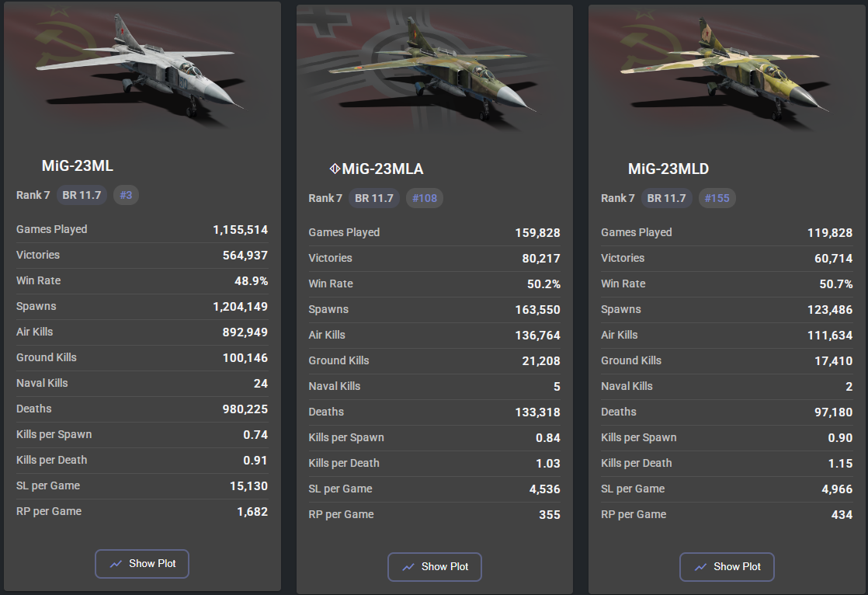Click the chart icon in MiG-23MLD Show Plot
Screen dimensions: 868x595
coord(700,567)
